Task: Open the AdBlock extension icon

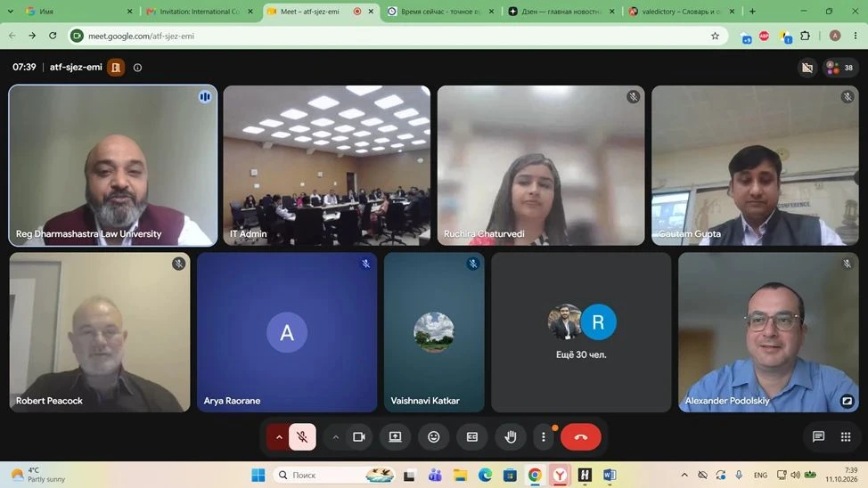Action: [x=764, y=36]
